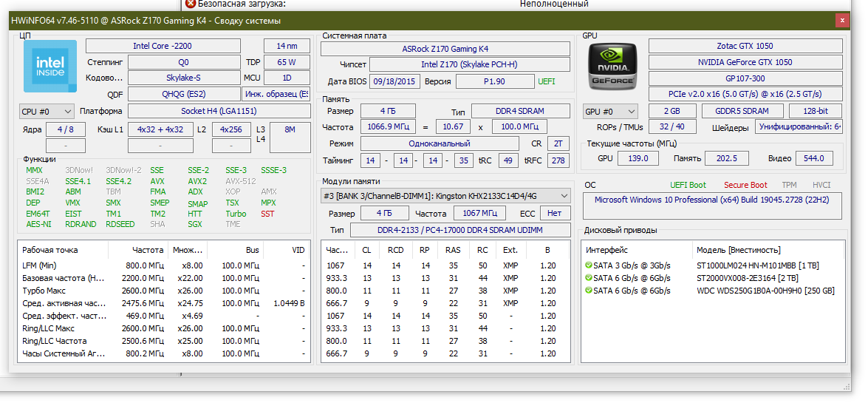Viewport: 868px width, 420px height.
Task: Click red error icon beside Безопасная загрузка
Action: [191, 4]
